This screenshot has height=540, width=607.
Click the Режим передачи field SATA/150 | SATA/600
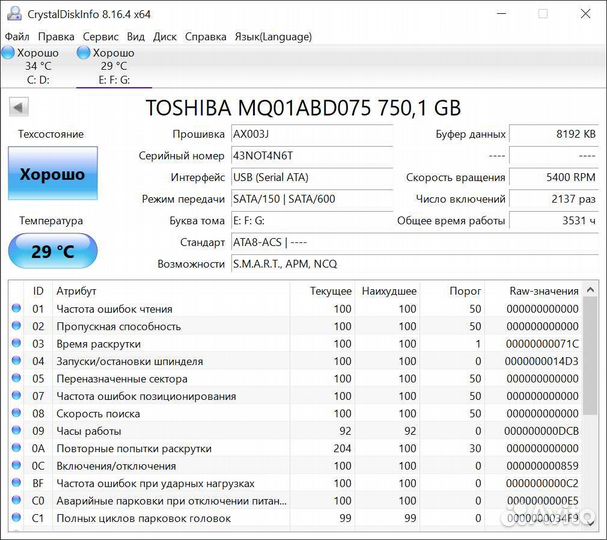pos(312,199)
